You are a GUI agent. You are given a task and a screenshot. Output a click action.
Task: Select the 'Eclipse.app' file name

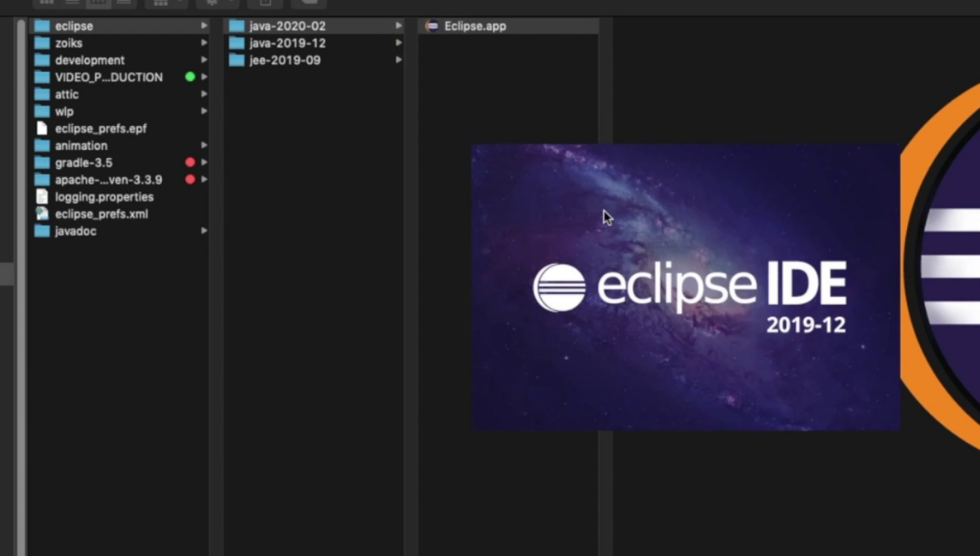(476, 26)
